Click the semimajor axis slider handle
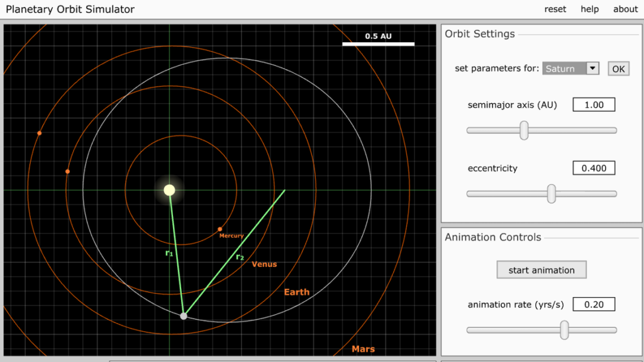The height and width of the screenshot is (362, 644). click(524, 130)
